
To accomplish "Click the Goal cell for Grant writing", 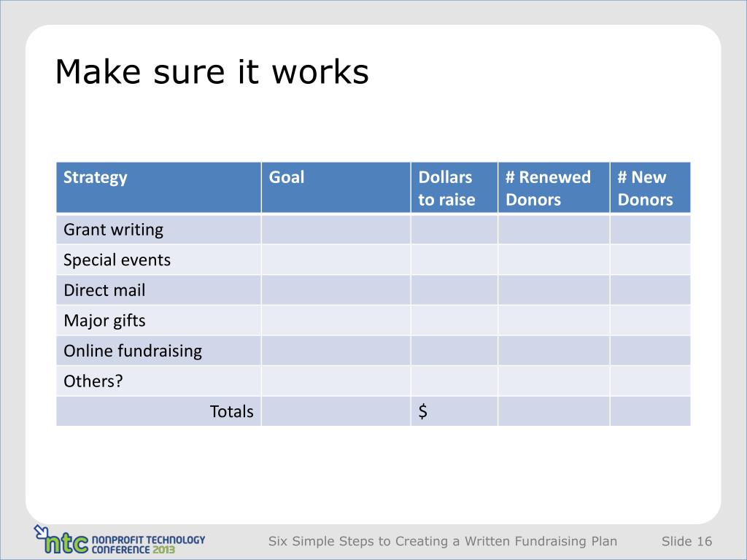I will click(x=336, y=230).
